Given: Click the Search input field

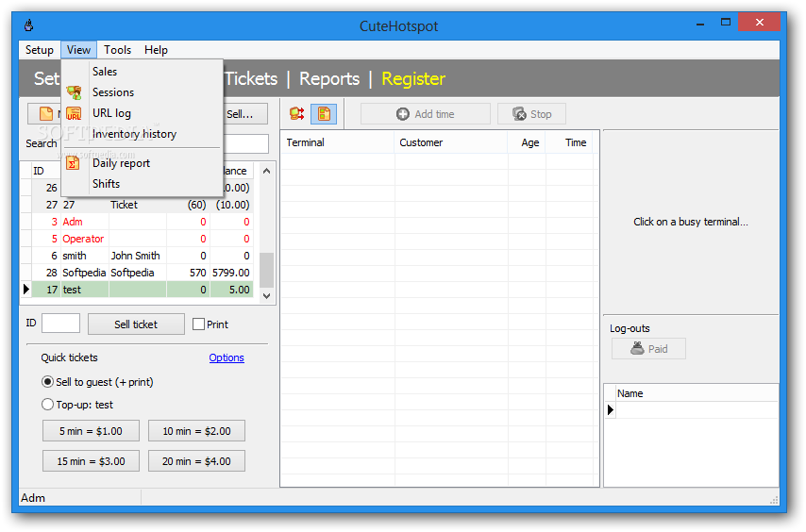Looking at the screenshot, I should [245, 143].
